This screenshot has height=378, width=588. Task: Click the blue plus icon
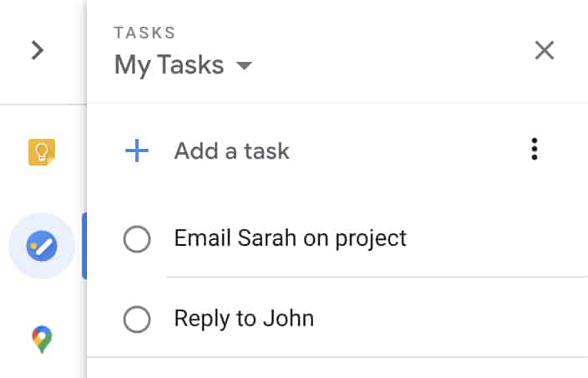[136, 151]
